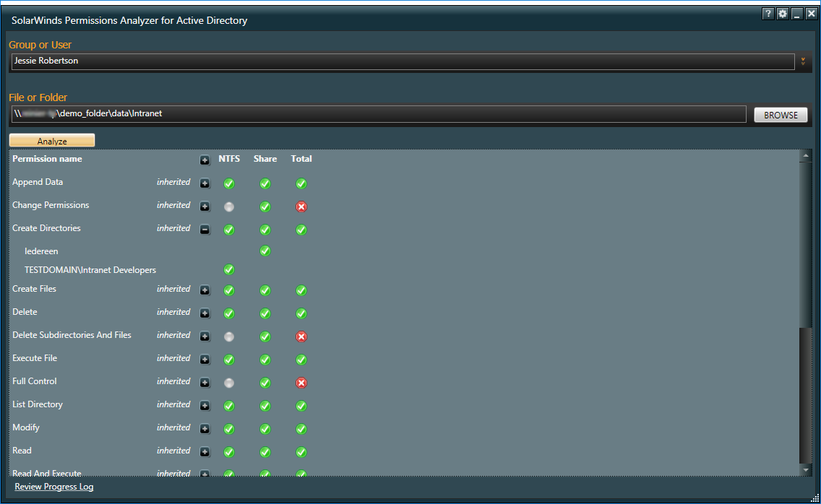
Task: Click the inherited tag on the Delete row
Action: (173, 311)
